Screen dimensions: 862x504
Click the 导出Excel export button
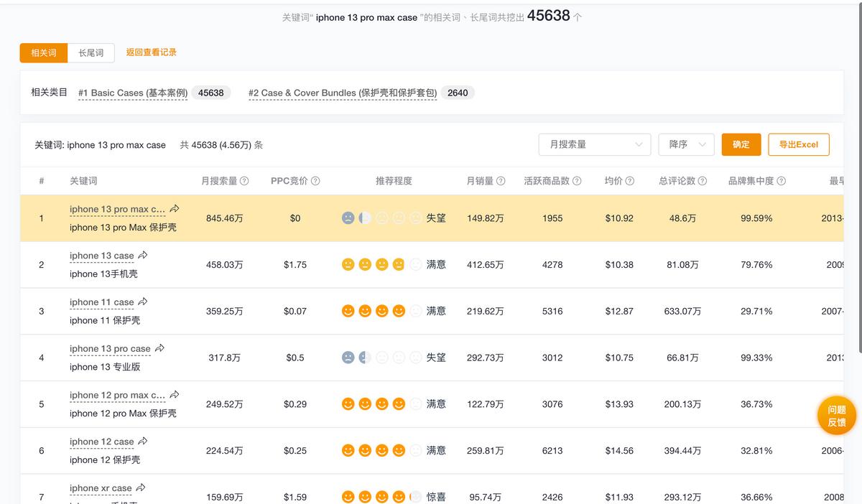click(x=799, y=144)
